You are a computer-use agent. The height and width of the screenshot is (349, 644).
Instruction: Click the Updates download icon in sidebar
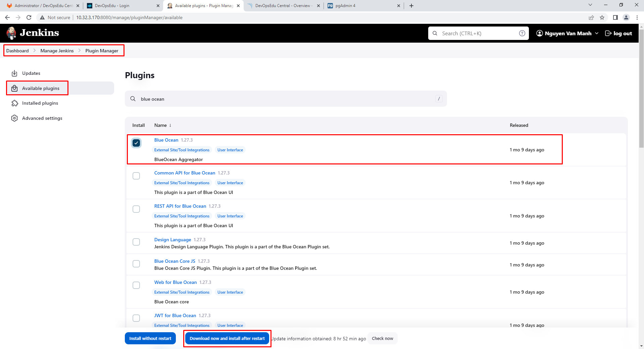[x=14, y=73]
